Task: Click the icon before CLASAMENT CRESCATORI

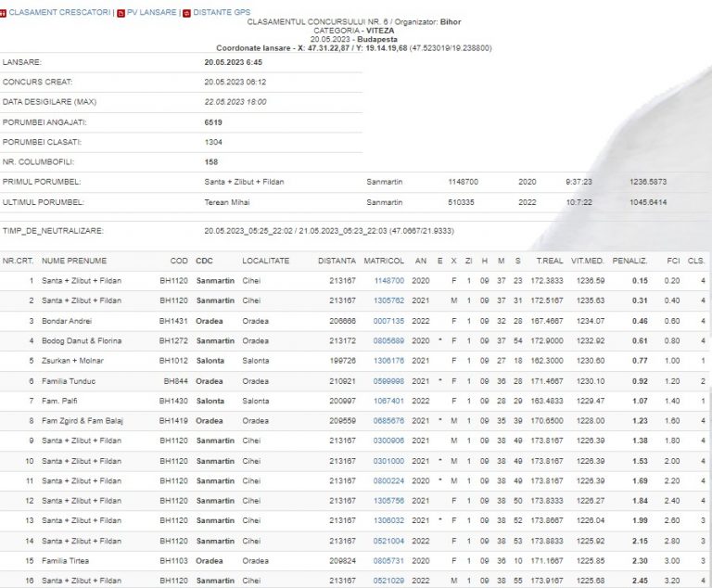Action: 3,13
